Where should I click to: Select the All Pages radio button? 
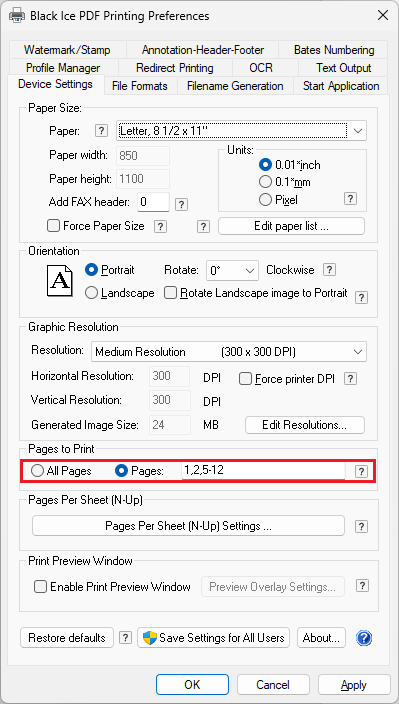[38, 471]
